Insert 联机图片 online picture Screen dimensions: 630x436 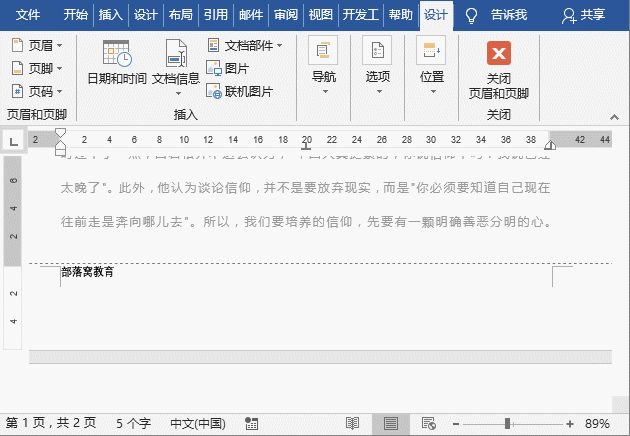coord(239,92)
